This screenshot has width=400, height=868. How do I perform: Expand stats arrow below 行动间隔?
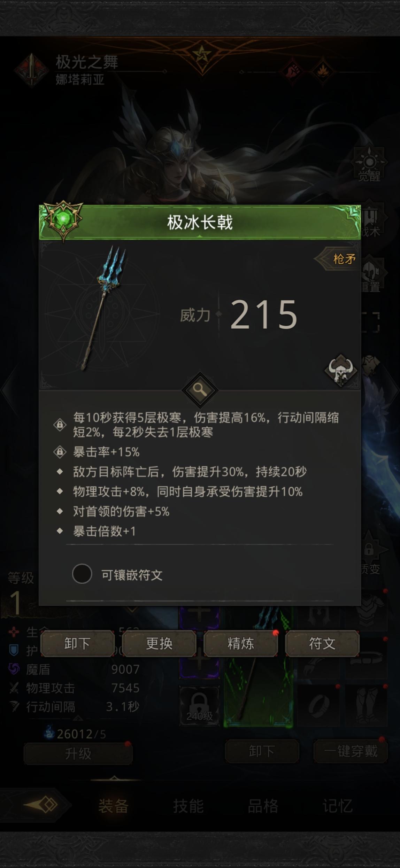pyautogui.click(x=78, y=718)
